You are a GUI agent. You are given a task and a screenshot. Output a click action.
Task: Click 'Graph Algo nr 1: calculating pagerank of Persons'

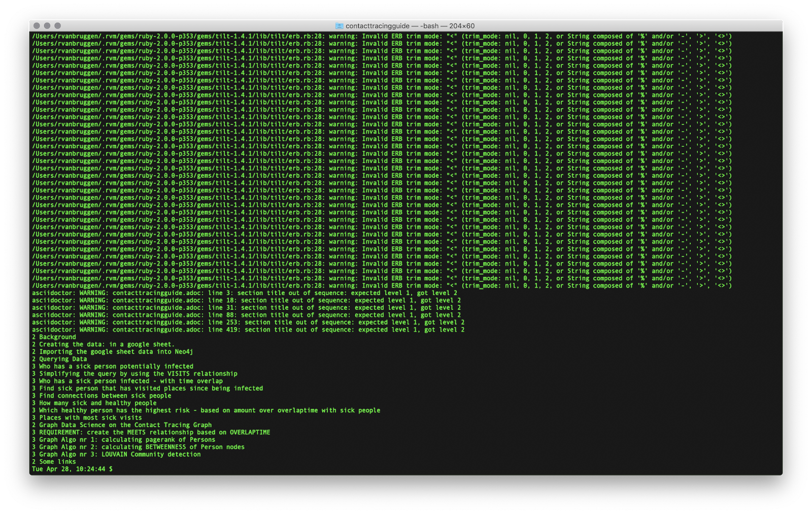coord(127,440)
